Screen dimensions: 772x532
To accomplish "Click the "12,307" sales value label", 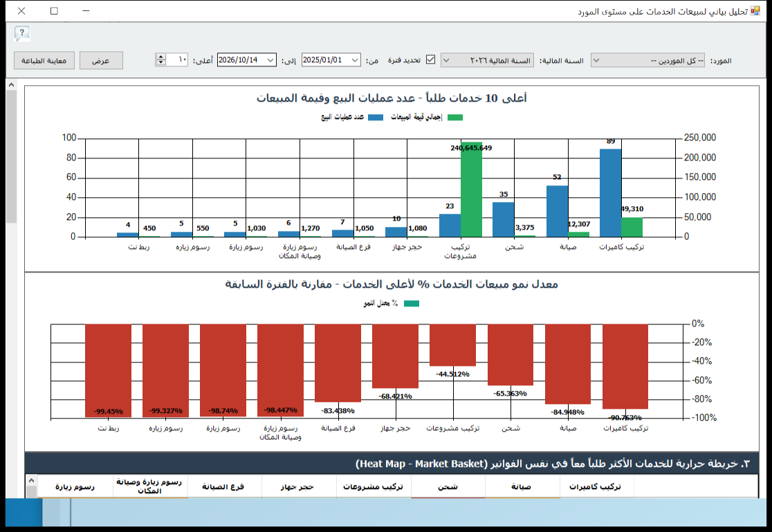I will (x=579, y=224).
